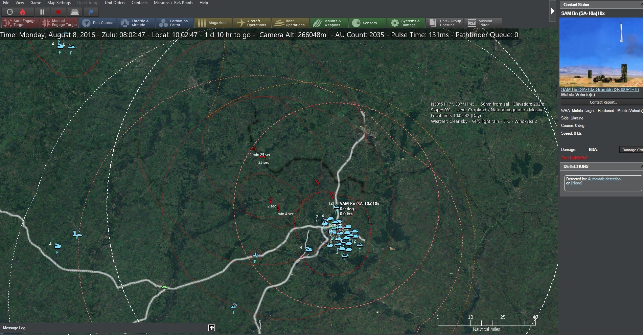Image resolution: width=644 pixels, height=335 pixels.
Task: Open Aircraft Operations
Action: 252,23
